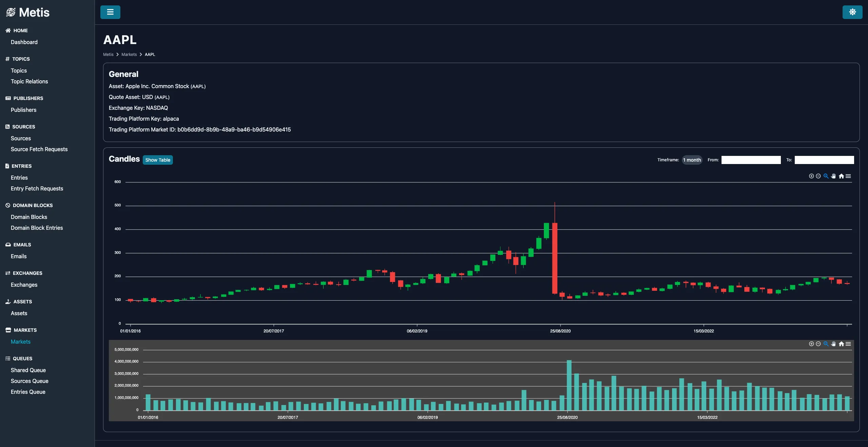Click the From date input field
868x447 pixels.
(751, 160)
